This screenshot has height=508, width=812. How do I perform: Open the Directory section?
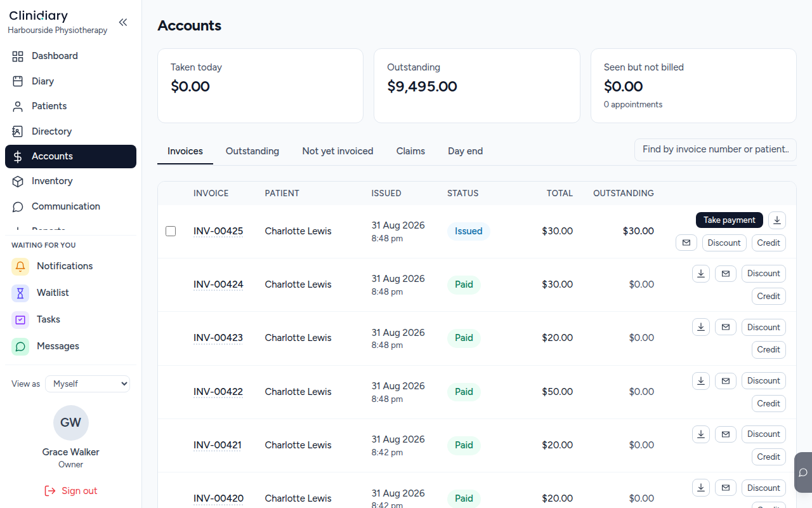point(70,131)
